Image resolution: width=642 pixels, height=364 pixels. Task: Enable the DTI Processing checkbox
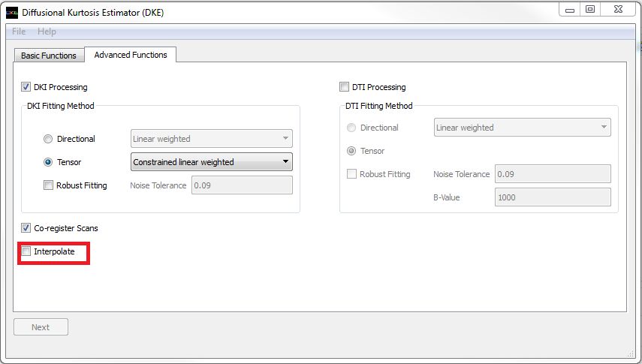pos(345,87)
